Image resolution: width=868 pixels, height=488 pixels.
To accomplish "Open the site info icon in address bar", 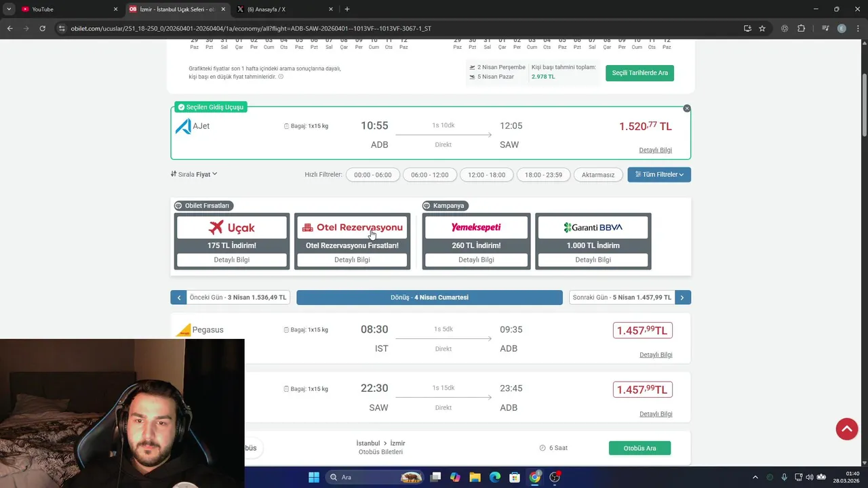I will (62, 28).
